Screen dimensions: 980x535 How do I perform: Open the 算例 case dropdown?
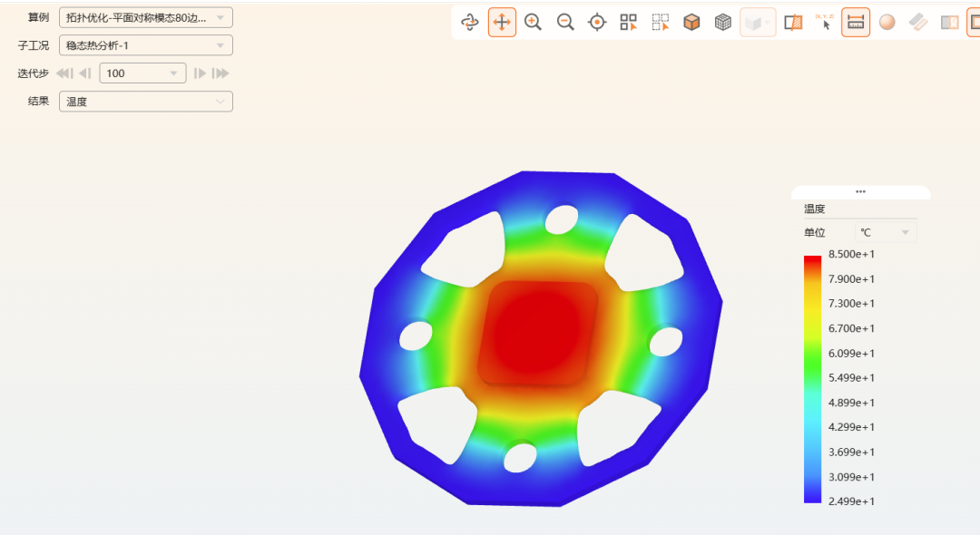[145, 17]
